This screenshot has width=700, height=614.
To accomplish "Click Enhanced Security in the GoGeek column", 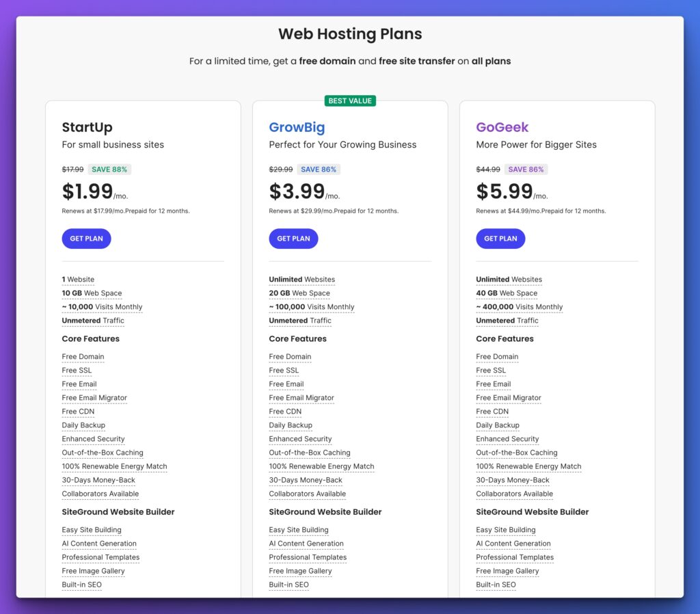I will click(x=507, y=439).
